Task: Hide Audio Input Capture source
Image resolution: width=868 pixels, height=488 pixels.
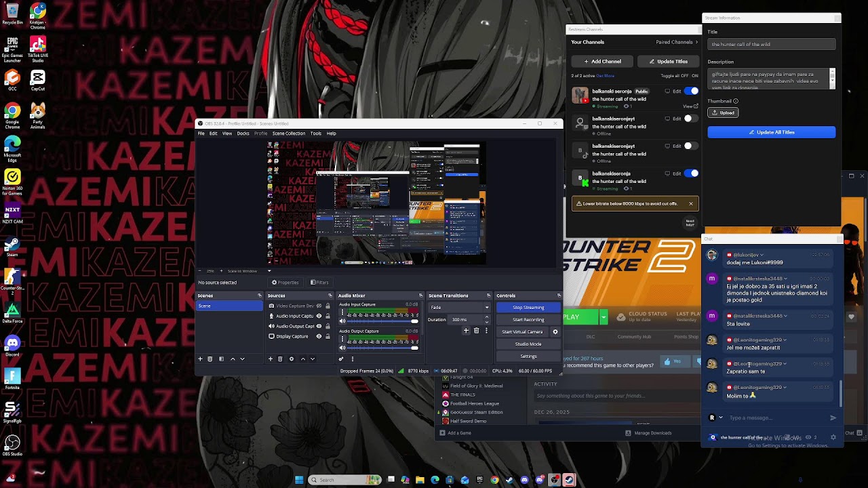Action: coord(319,316)
